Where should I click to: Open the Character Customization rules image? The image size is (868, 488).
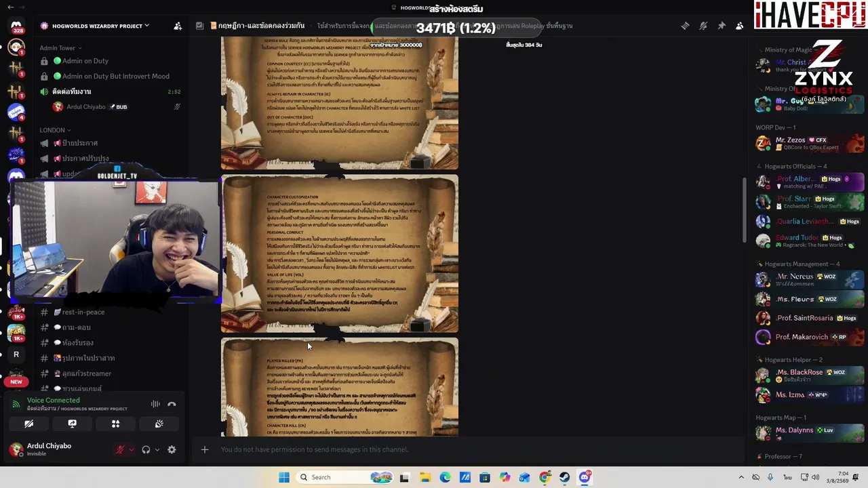tap(340, 253)
